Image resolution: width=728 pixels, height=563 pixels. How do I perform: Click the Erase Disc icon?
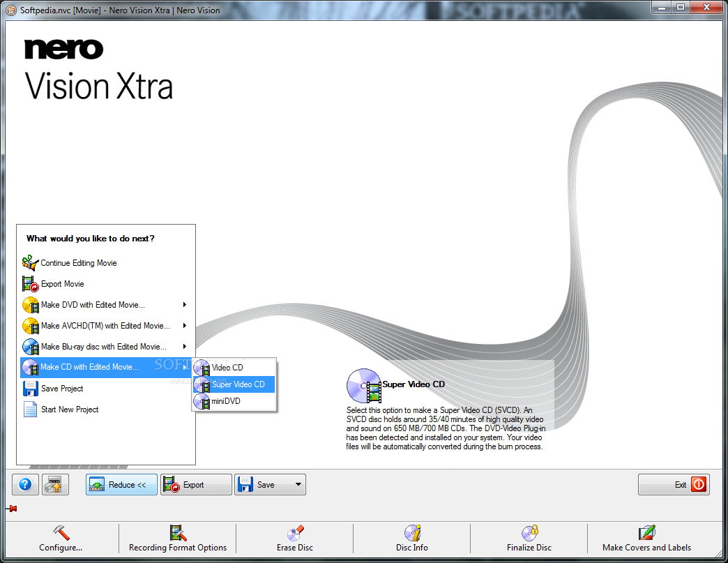coord(295,533)
